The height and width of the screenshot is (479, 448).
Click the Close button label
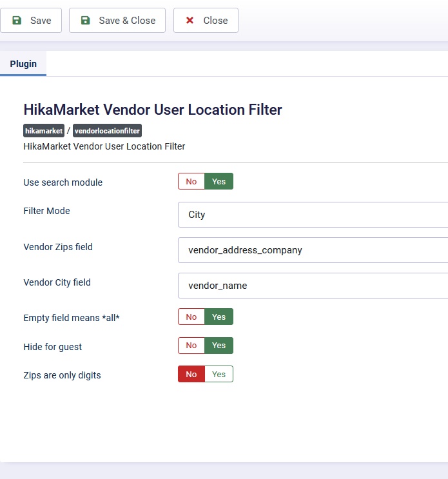pos(215,21)
